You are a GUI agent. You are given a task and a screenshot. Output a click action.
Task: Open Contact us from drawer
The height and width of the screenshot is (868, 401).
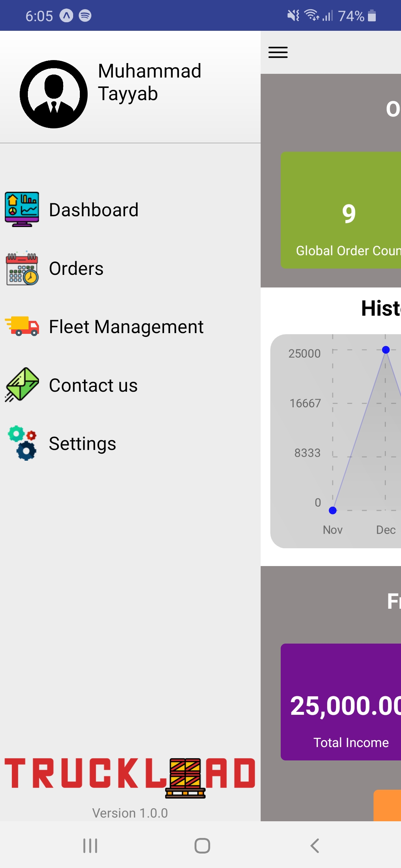tap(93, 385)
